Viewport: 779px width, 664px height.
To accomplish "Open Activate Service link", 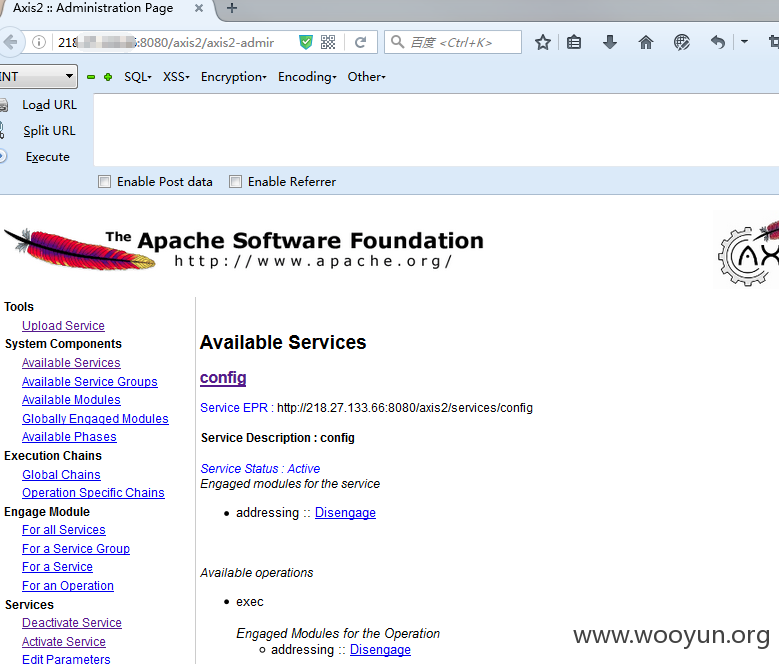I will [64, 642].
